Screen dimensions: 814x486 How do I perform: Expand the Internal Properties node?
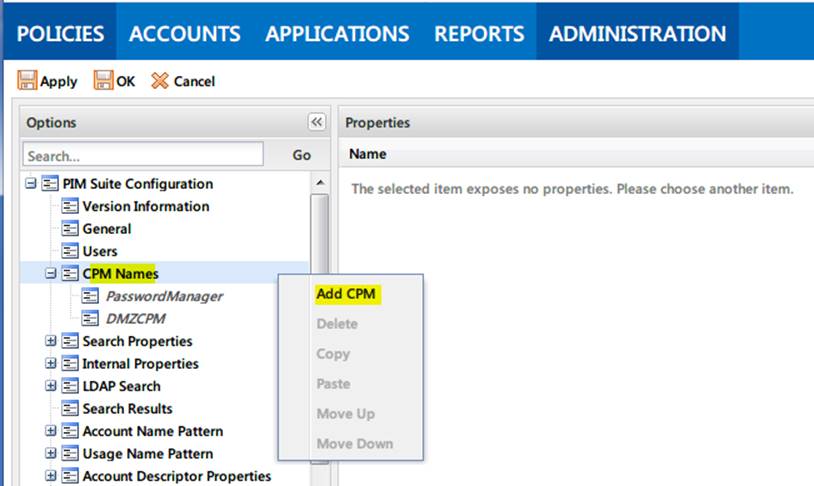point(50,363)
